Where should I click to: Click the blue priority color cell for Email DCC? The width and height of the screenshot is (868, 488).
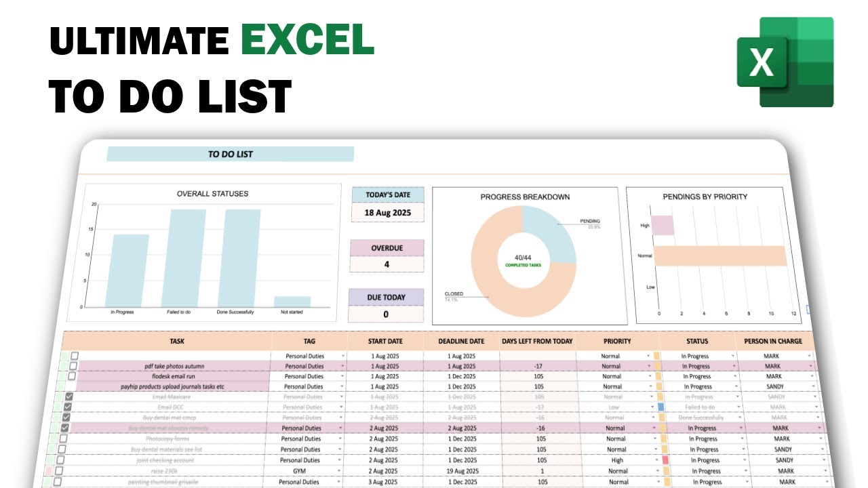[660, 407]
